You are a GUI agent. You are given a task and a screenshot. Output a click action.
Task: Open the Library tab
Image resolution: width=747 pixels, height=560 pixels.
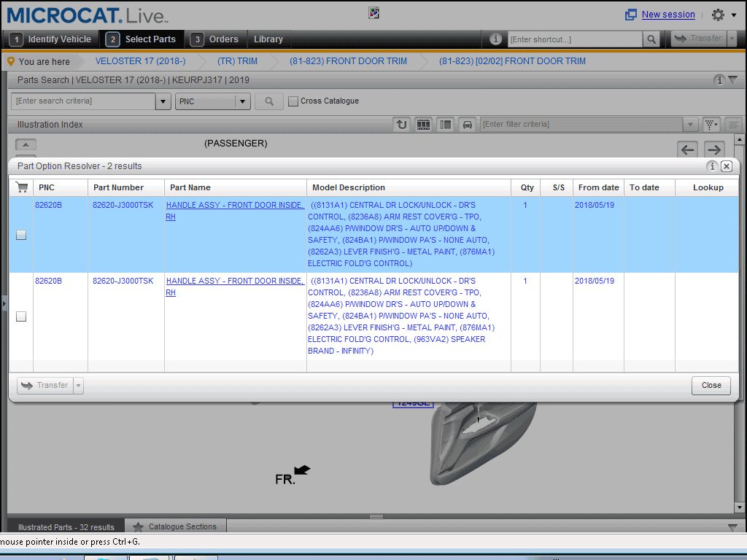click(x=268, y=39)
